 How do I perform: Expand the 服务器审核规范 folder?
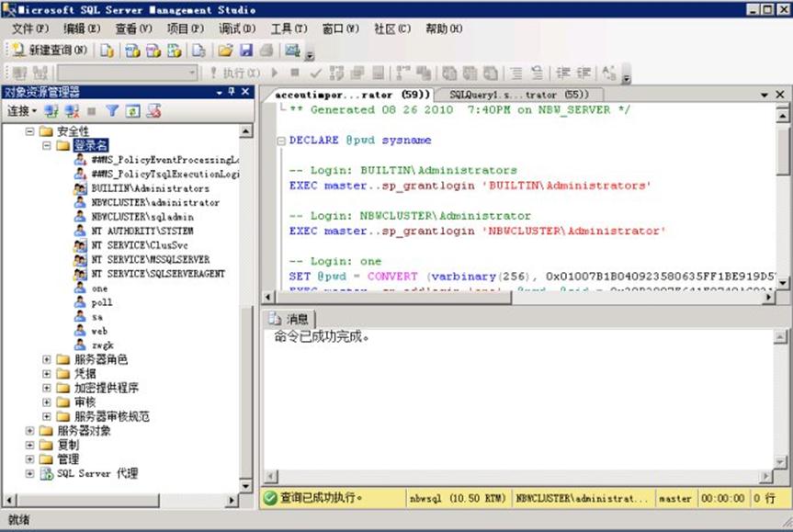(x=47, y=417)
